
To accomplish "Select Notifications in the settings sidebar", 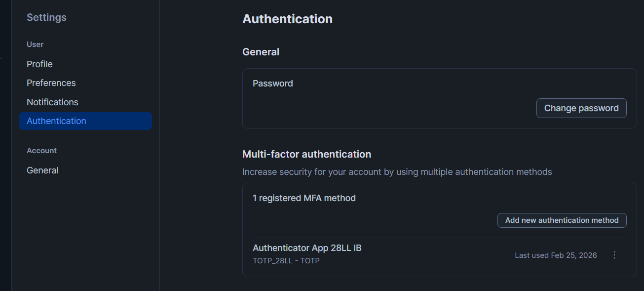I will pyautogui.click(x=52, y=102).
